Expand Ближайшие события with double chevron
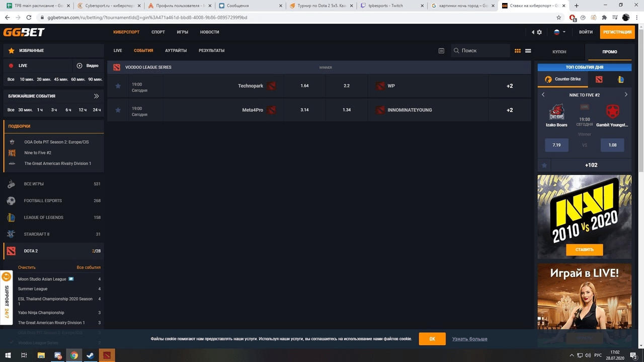 point(97,96)
